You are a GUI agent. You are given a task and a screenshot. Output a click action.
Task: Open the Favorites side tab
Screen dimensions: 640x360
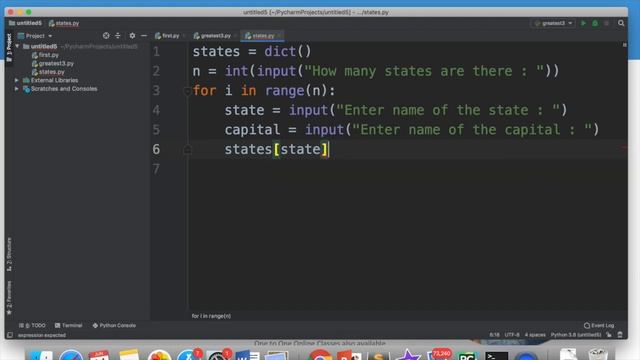tap(9, 298)
